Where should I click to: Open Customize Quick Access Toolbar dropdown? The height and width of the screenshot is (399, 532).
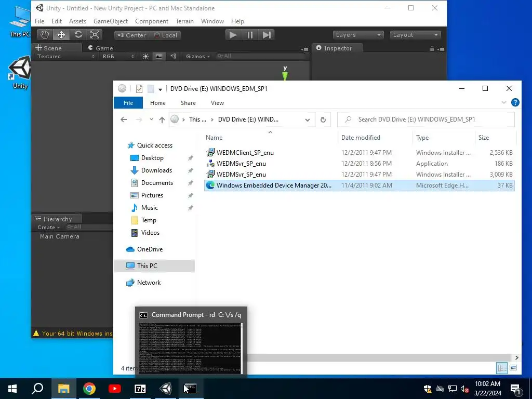click(x=160, y=89)
